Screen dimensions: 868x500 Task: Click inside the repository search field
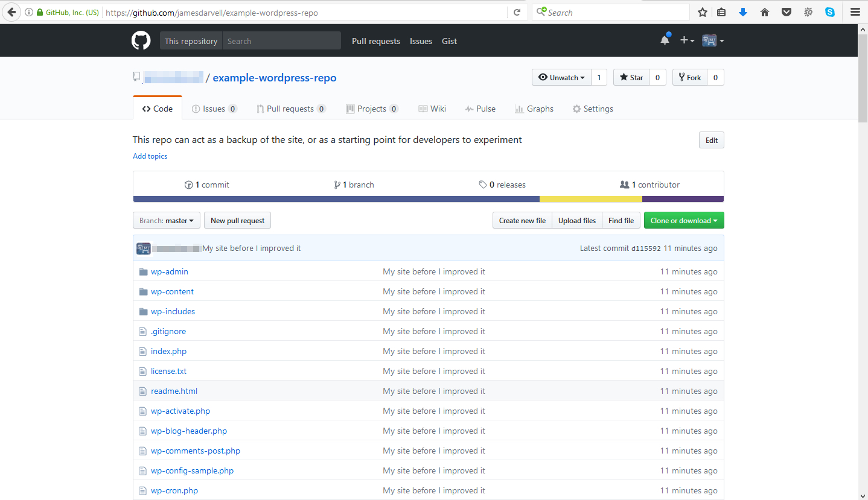pyautogui.click(x=281, y=40)
